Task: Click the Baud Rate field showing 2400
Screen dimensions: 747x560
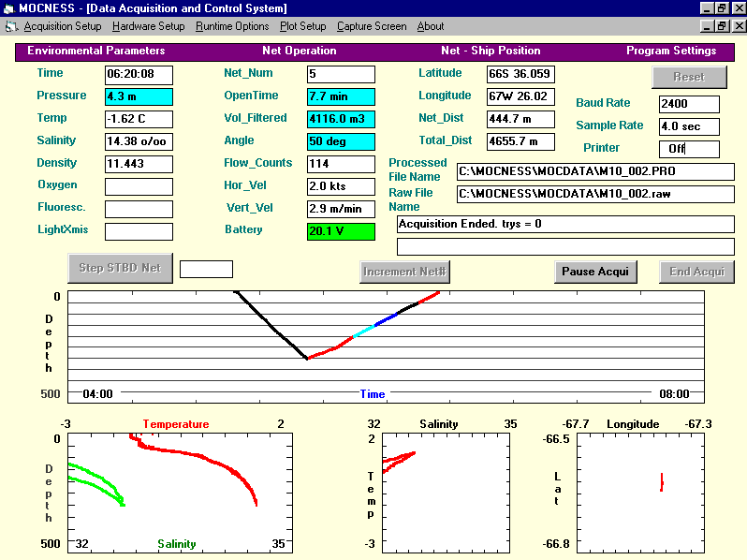Action: click(689, 104)
